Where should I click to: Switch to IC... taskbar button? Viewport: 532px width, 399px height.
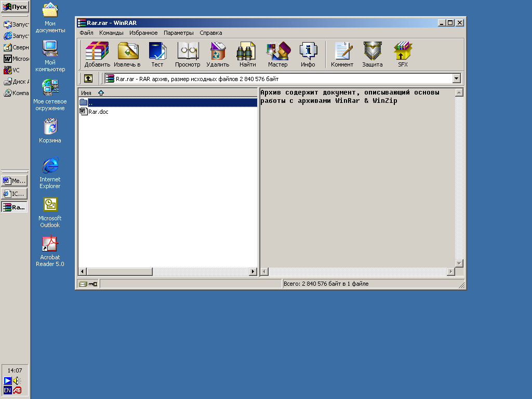click(x=14, y=194)
